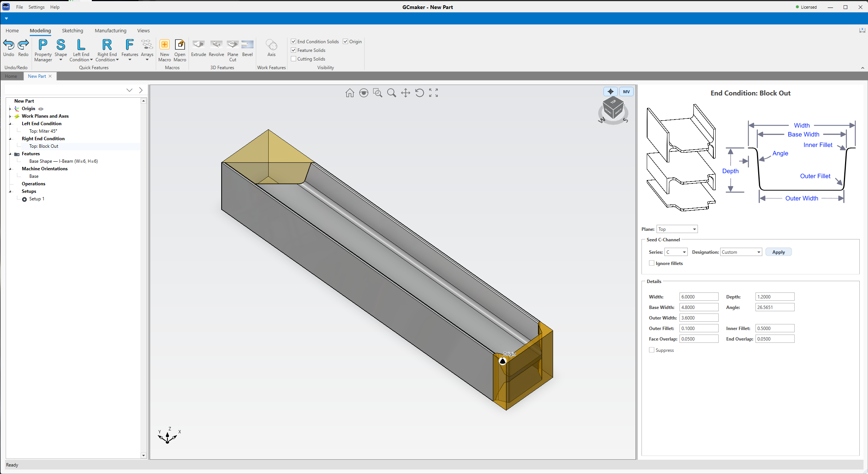868x474 pixels.
Task: Reset viewport to Home view
Action: (350, 93)
